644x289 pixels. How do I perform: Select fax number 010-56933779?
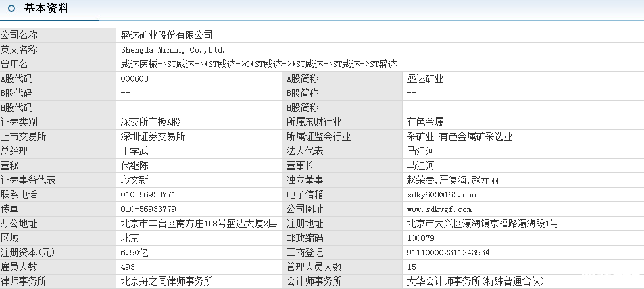click(148, 209)
